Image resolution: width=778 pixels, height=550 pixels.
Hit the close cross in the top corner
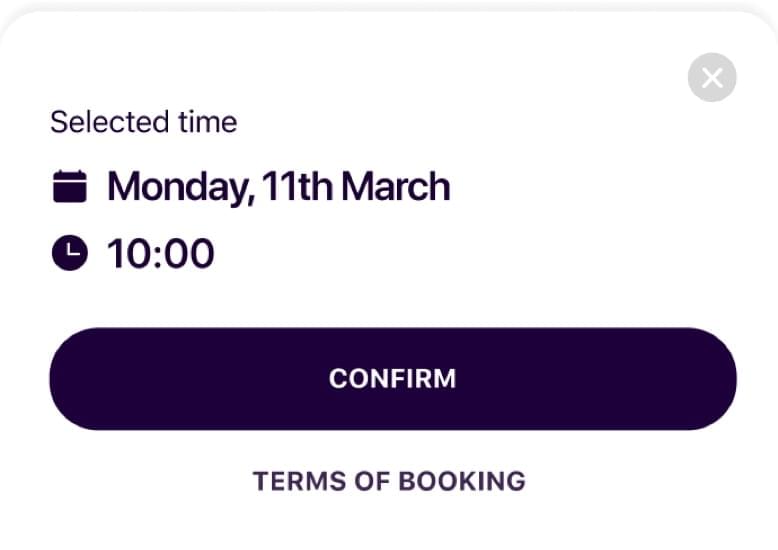712,78
